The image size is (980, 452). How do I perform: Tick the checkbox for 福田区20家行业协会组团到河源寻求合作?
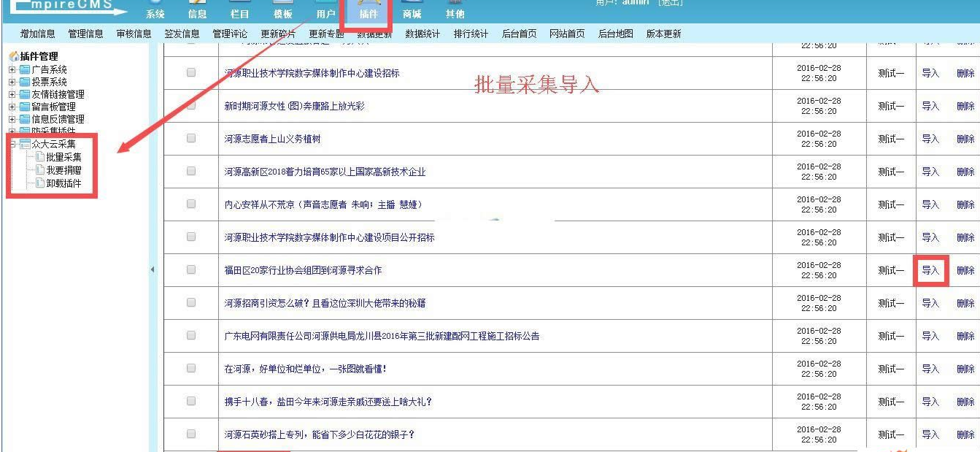tap(190, 270)
